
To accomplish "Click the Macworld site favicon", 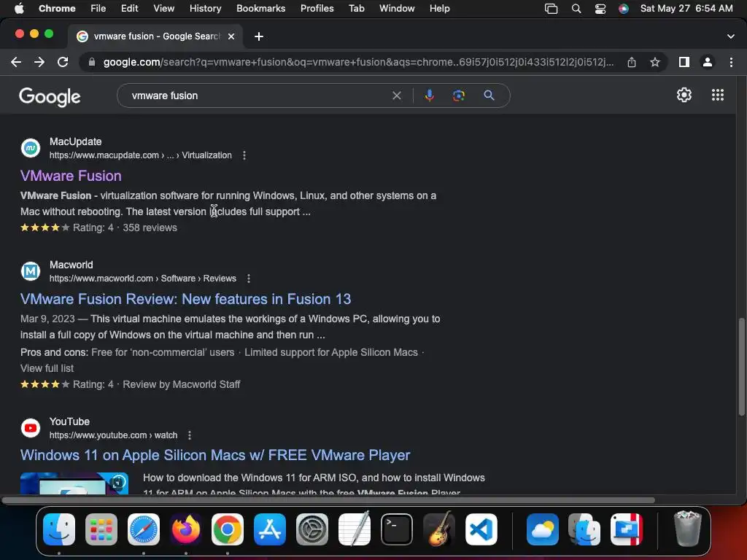I will point(31,271).
